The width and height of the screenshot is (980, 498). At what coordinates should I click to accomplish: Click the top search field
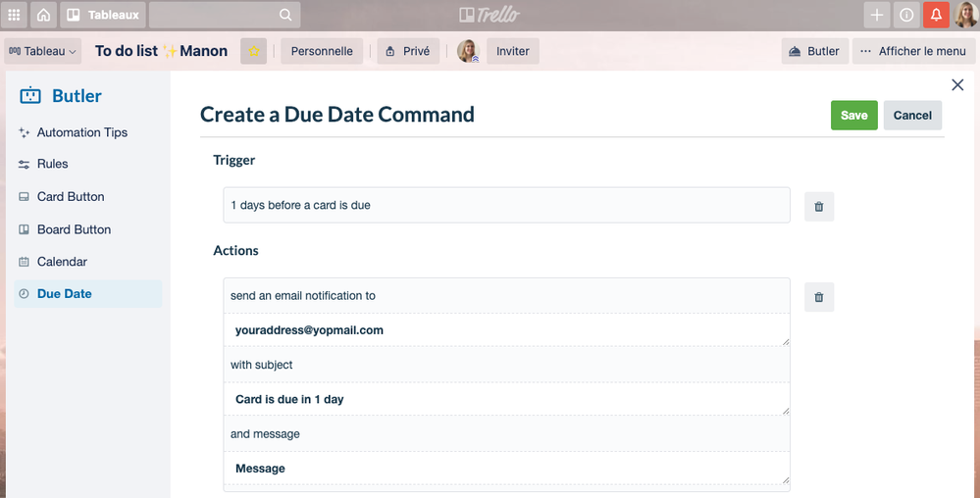pyautogui.click(x=225, y=15)
